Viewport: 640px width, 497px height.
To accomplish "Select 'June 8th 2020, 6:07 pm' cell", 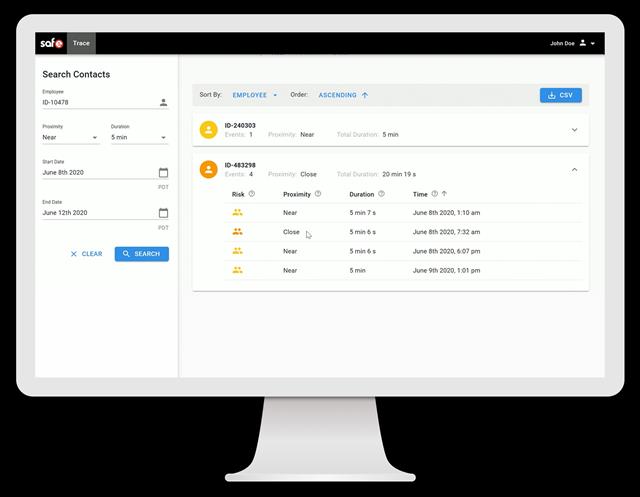I will (446, 251).
